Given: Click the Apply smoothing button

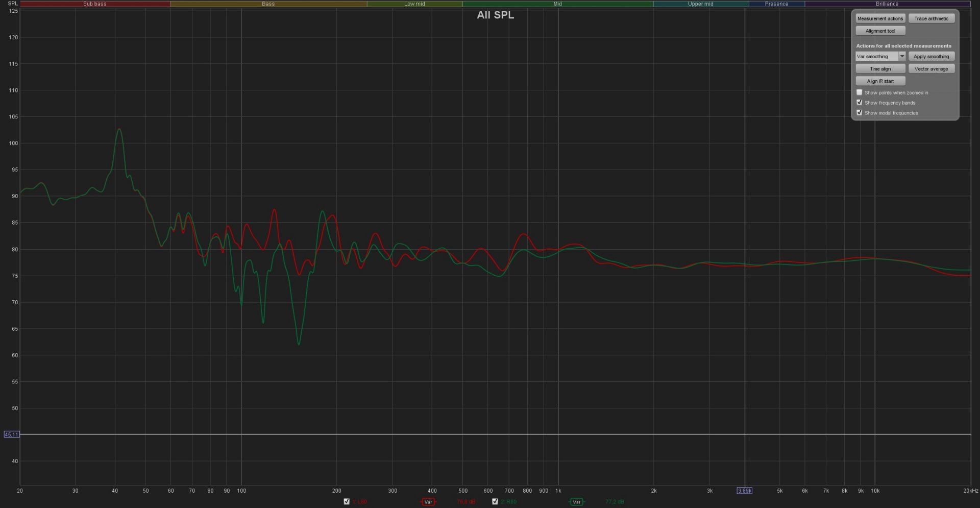Looking at the screenshot, I should click(x=931, y=57).
